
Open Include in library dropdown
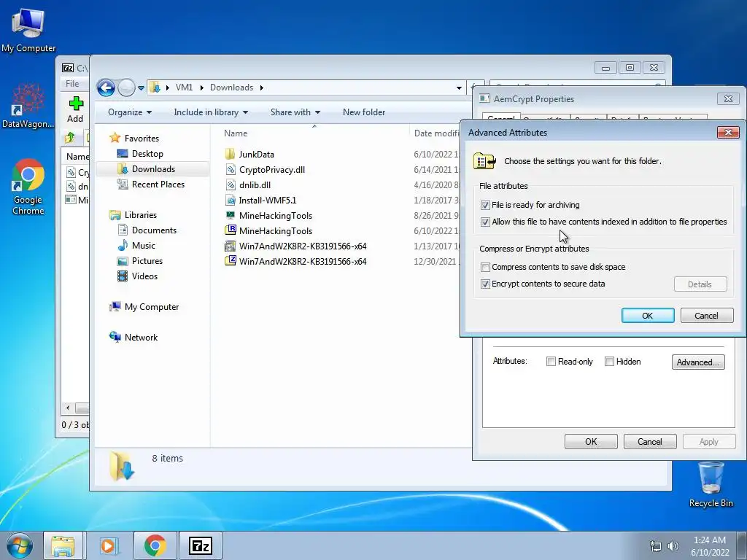211,112
